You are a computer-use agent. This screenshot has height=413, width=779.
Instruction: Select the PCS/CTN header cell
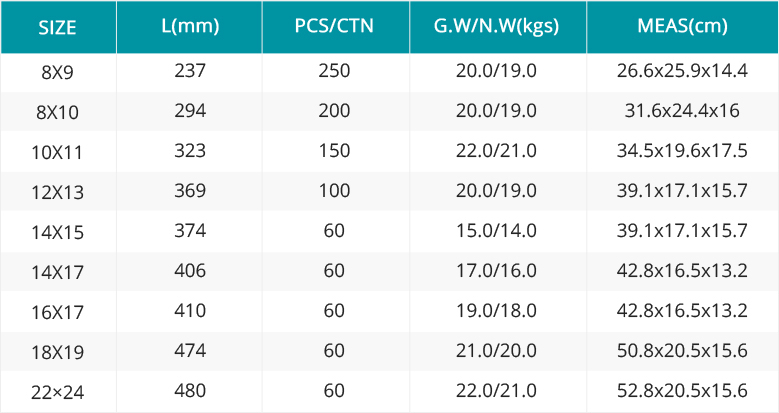tap(334, 26)
